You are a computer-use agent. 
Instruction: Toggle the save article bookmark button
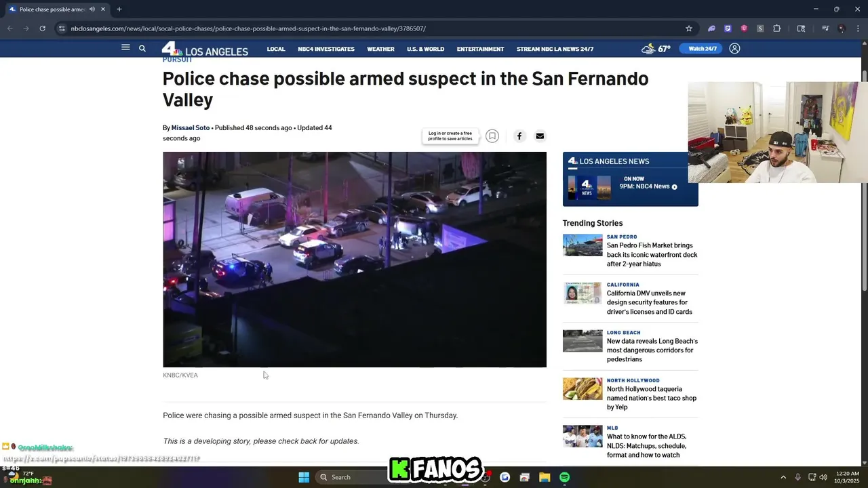pos(492,136)
